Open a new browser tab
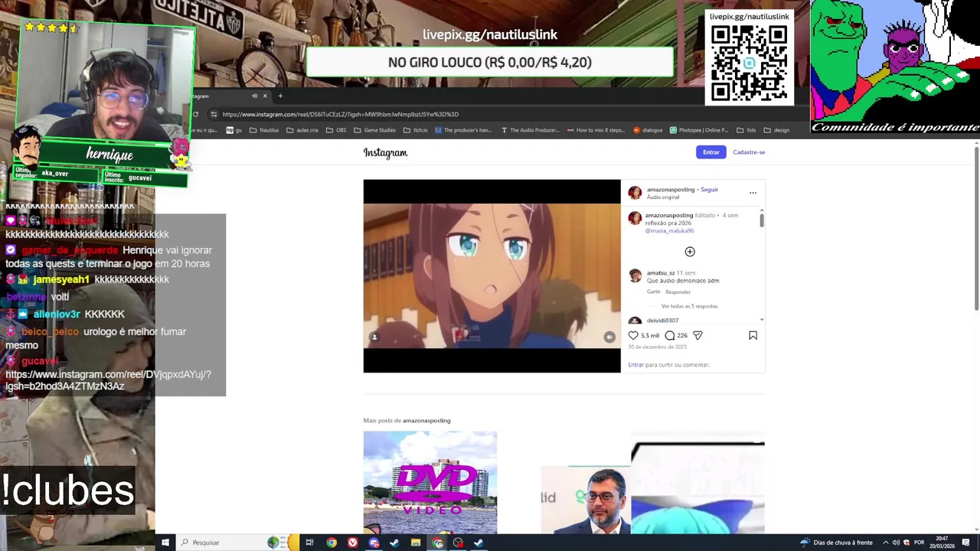Viewport: 980px width, 551px height. pos(280,96)
